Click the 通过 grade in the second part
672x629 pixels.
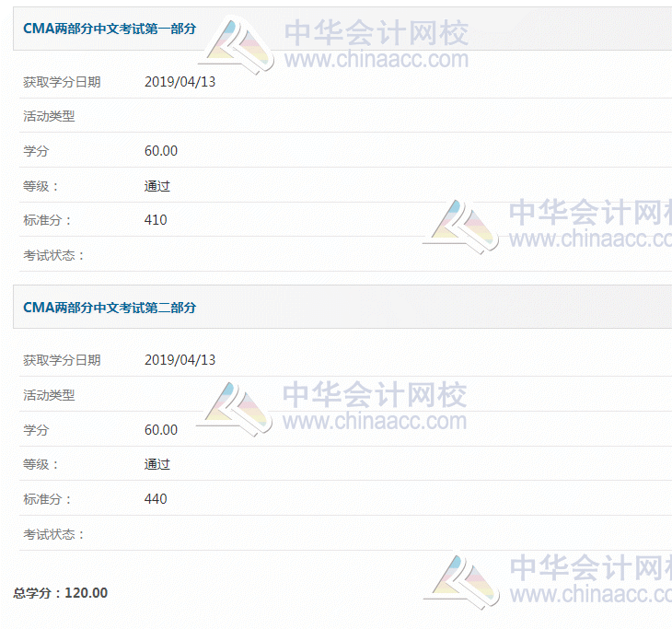coord(157,464)
